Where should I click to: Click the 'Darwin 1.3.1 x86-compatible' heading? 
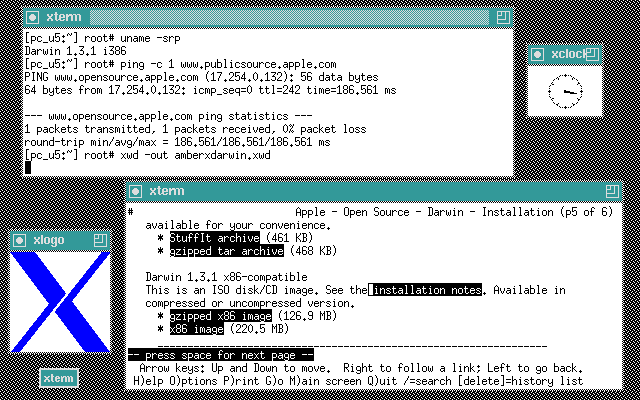click(x=227, y=277)
